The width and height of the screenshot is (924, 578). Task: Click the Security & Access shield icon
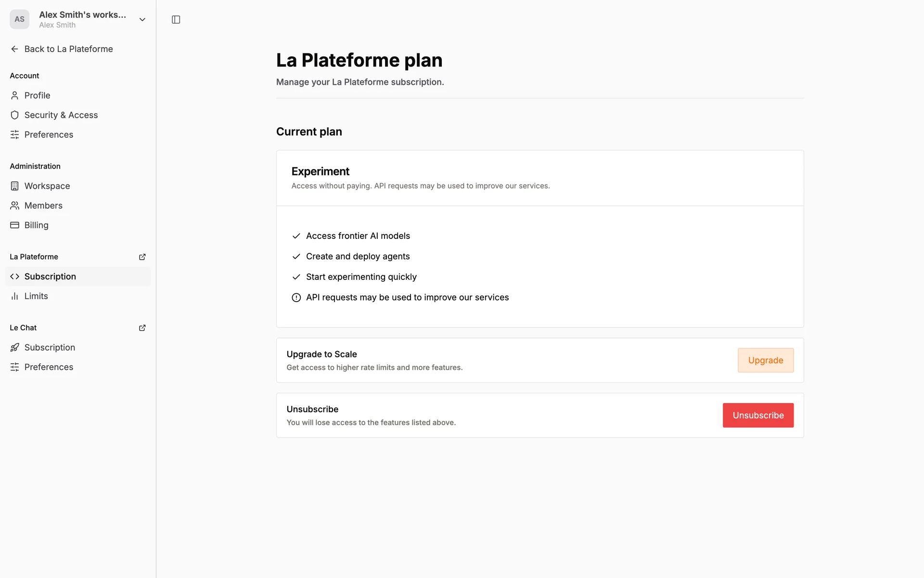coord(15,115)
